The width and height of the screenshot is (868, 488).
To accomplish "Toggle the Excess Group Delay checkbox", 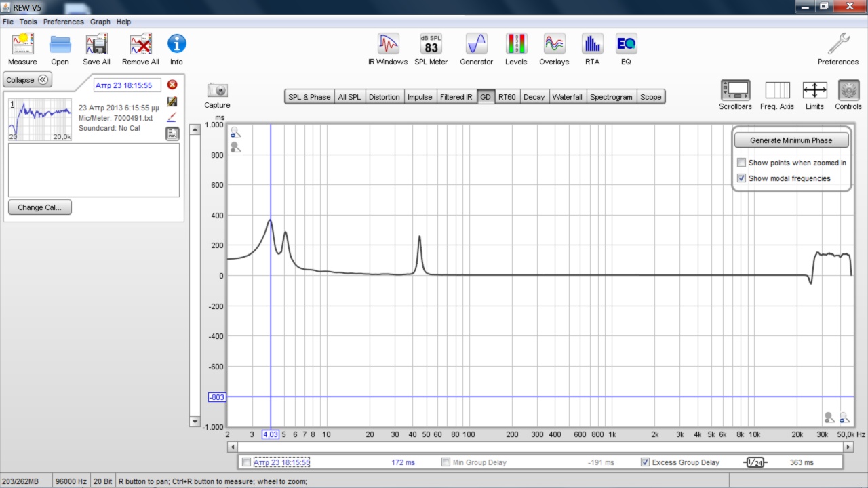I will [645, 462].
